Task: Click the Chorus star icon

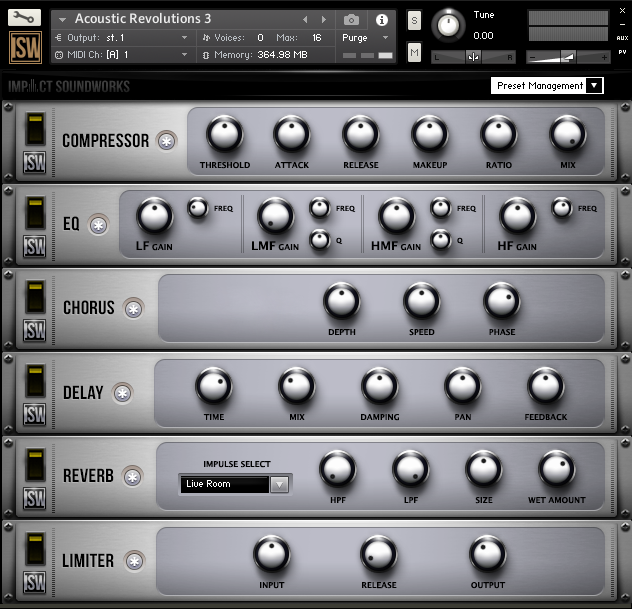Action: [133, 309]
